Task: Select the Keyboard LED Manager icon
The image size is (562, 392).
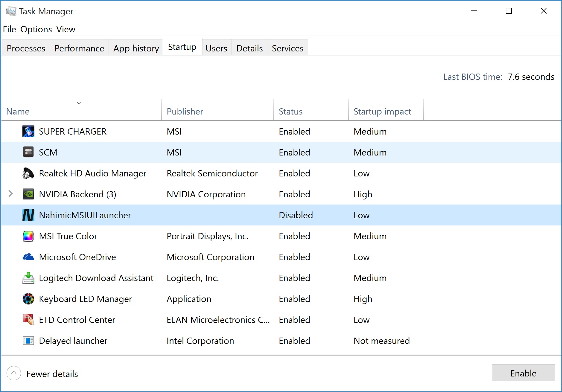Action: click(x=28, y=299)
